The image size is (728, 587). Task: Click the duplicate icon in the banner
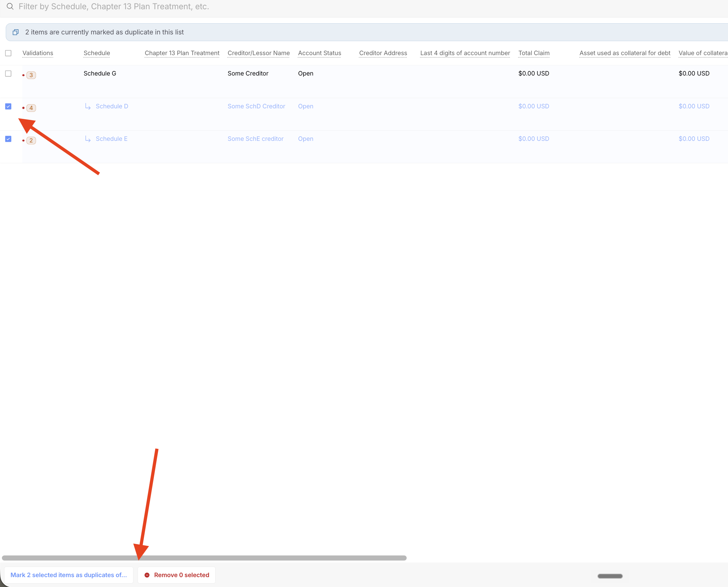coord(16,32)
